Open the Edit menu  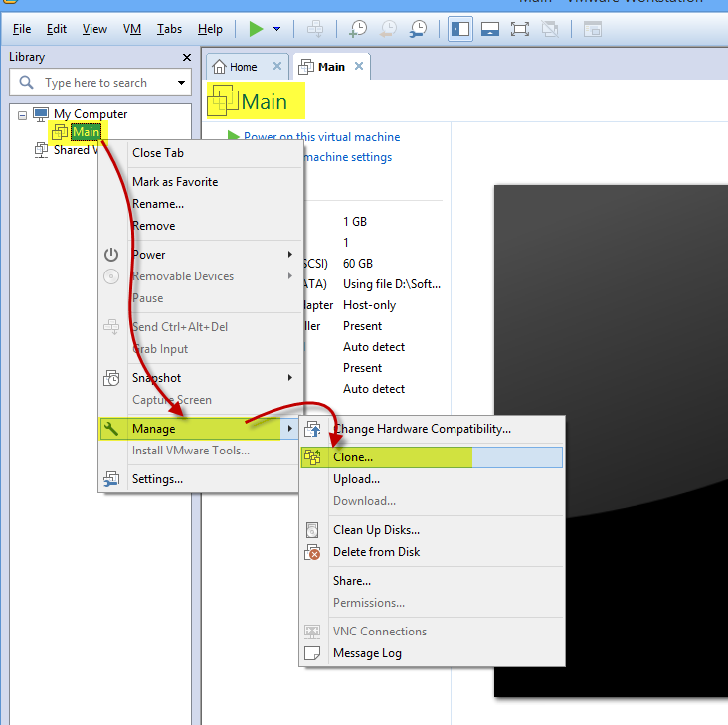click(57, 29)
